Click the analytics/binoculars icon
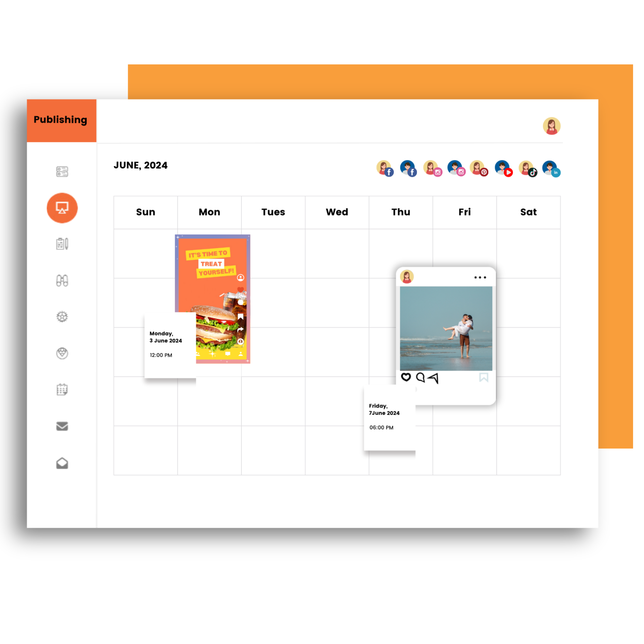This screenshot has width=644, height=644. point(62,281)
